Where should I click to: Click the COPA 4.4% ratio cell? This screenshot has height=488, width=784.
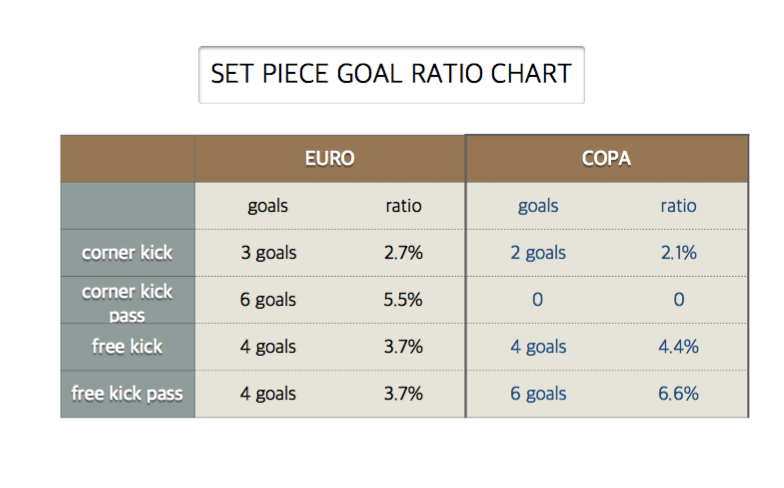(678, 347)
